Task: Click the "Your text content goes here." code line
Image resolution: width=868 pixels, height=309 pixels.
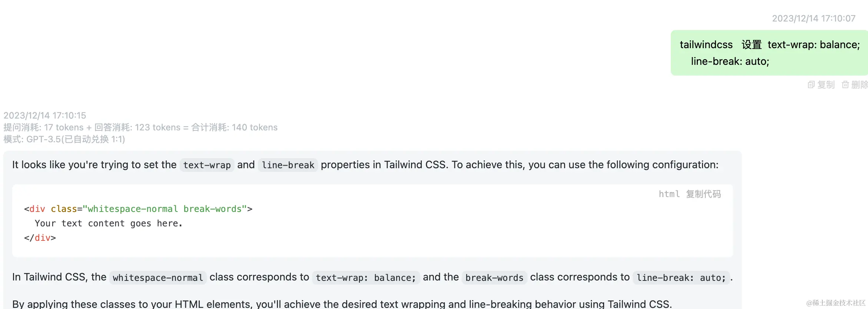Action: (x=109, y=223)
